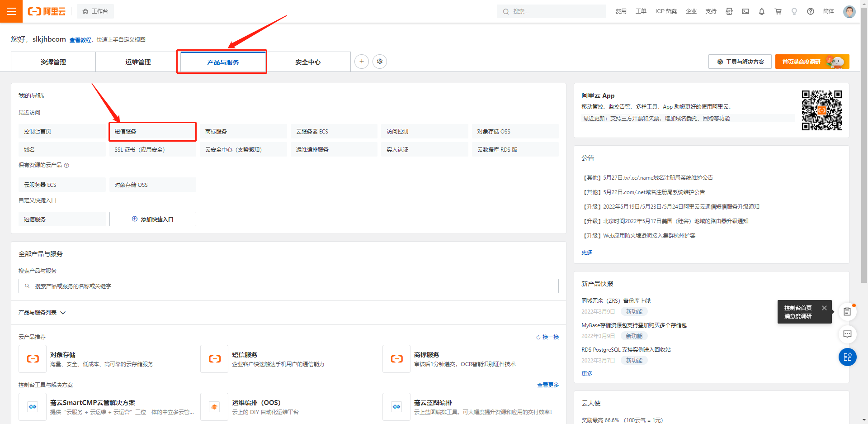Open the survey clipboard floating icon
868x424 pixels.
click(x=848, y=311)
